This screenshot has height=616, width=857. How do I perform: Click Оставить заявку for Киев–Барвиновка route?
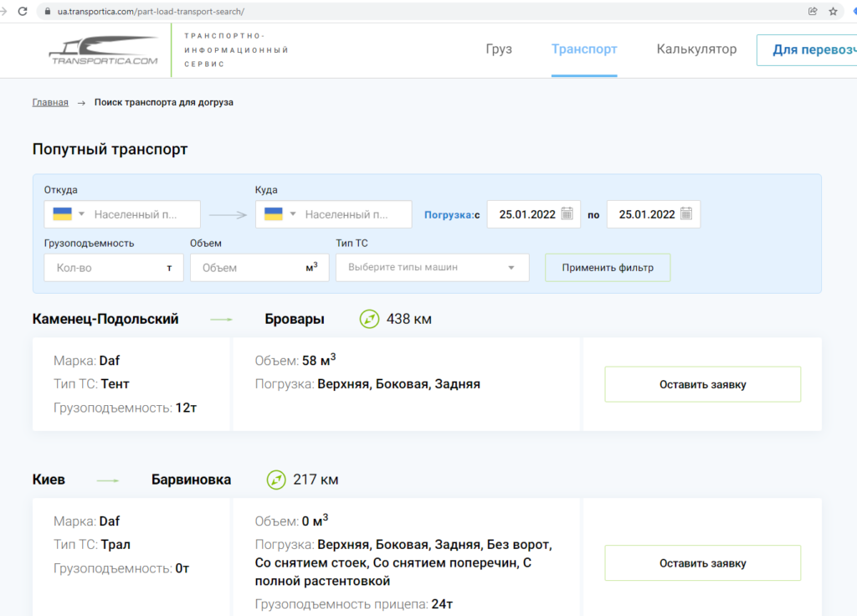coord(703,563)
